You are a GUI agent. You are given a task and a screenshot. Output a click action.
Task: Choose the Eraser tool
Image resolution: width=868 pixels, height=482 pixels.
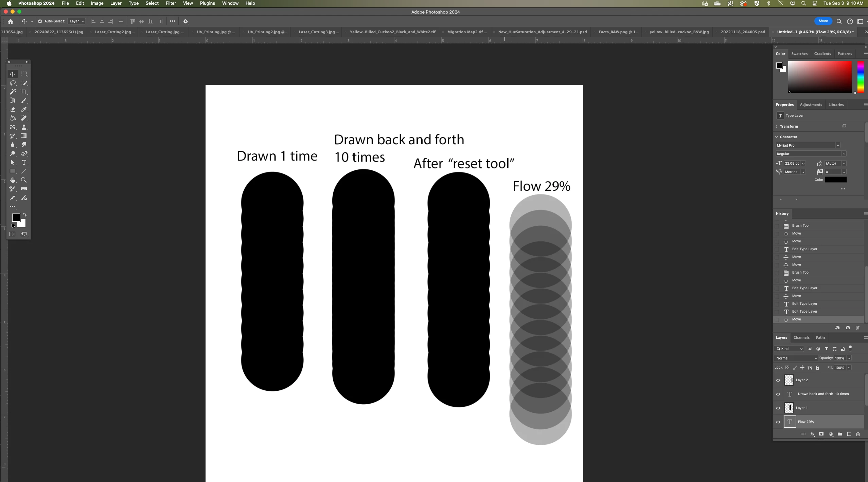tap(13, 109)
